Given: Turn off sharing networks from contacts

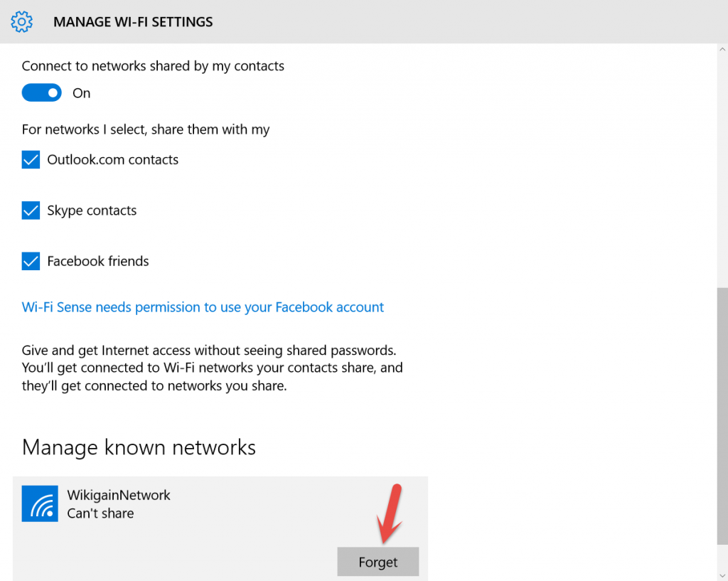Looking at the screenshot, I should pos(41,92).
